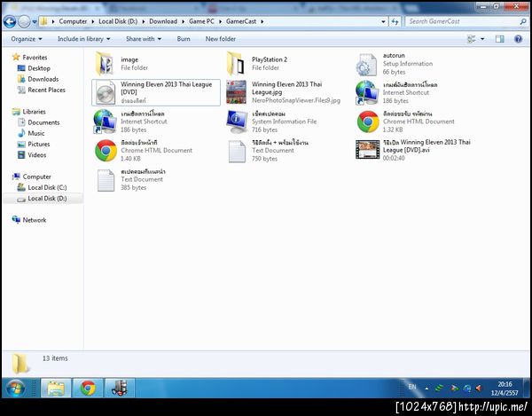Open the Windows Start button
The image size is (532, 416).
(15, 388)
